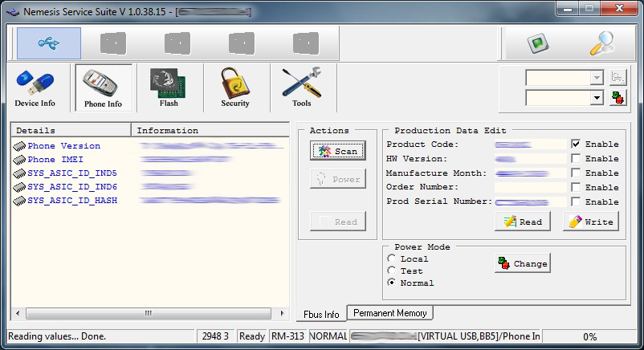Click the Information column header

(210, 130)
